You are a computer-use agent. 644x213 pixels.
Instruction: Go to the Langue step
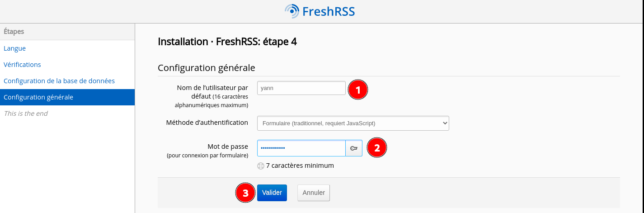(x=14, y=48)
